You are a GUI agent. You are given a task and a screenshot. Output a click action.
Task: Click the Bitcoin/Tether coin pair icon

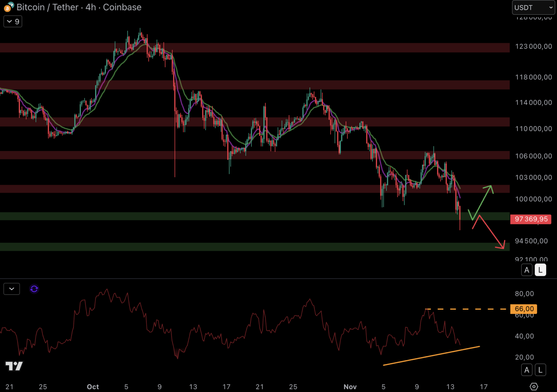(9, 7)
